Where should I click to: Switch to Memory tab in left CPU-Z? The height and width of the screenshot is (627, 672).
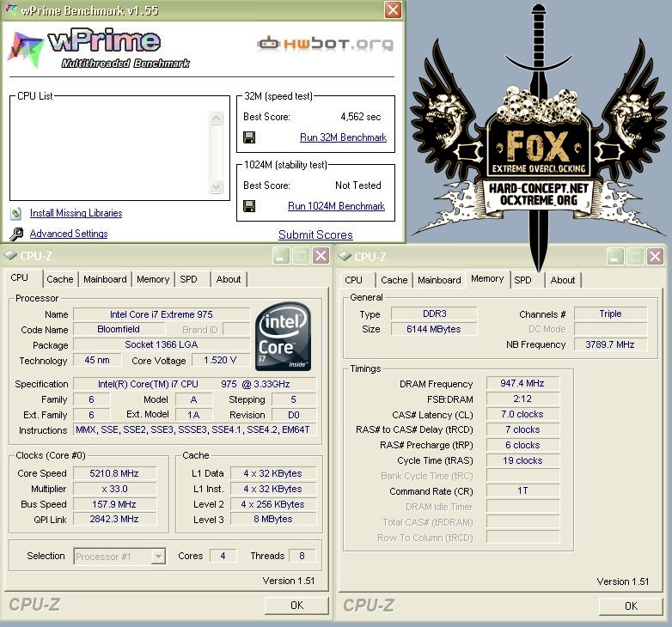click(153, 279)
